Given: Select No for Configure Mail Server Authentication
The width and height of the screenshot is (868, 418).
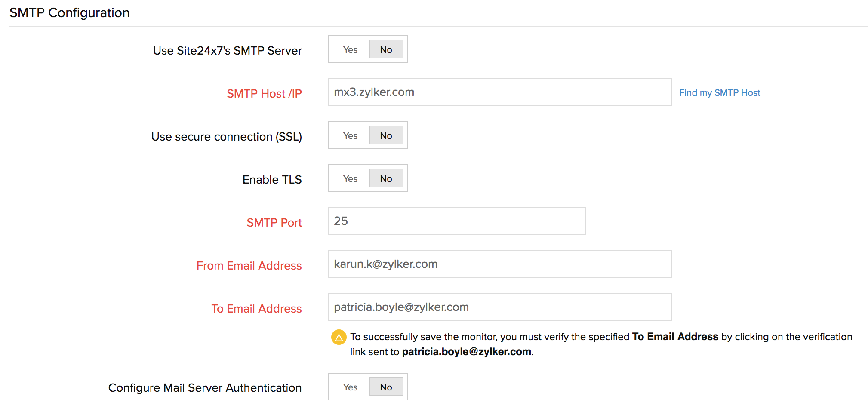Looking at the screenshot, I should pyautogui.click(x=386, y=387).
